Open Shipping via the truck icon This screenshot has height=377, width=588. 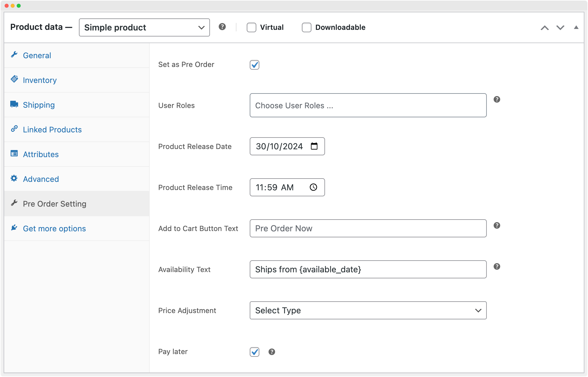point(14,104)
